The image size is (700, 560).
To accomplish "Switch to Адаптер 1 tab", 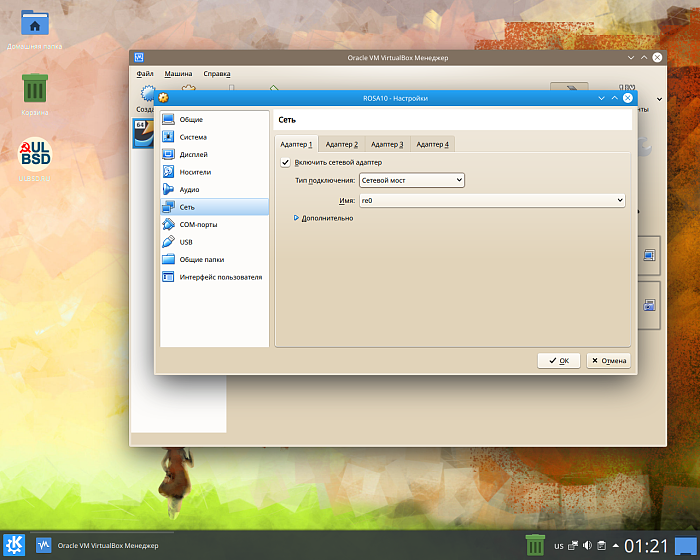I will [x=296, y=144].
